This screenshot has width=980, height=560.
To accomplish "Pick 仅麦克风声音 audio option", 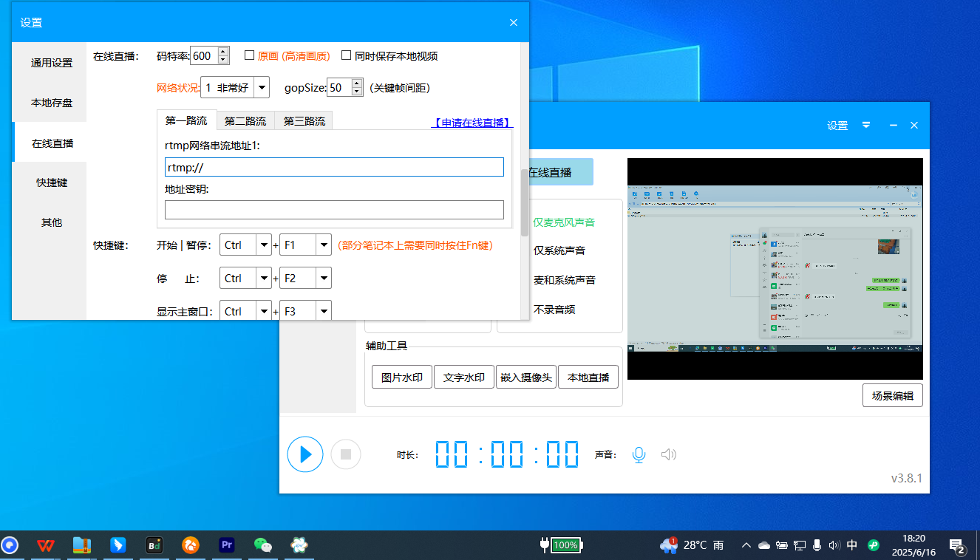I will pos(565,222).
